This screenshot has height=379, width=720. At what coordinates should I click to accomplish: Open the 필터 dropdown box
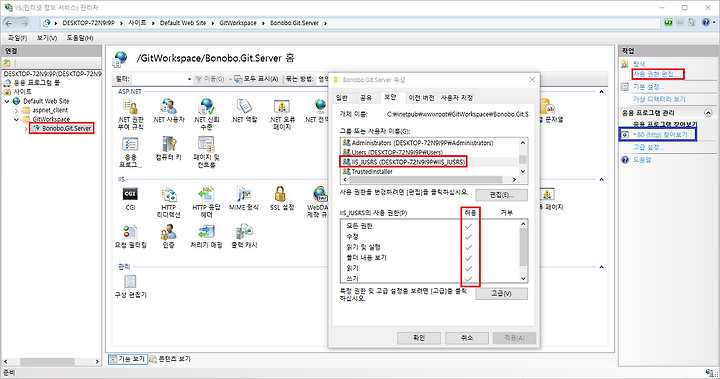(162, 79)
